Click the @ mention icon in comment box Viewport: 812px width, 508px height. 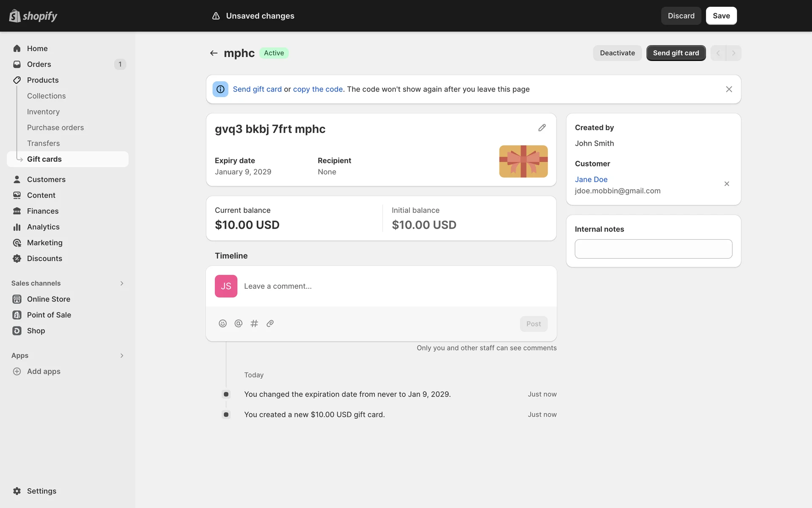click(x=239, y=323)
